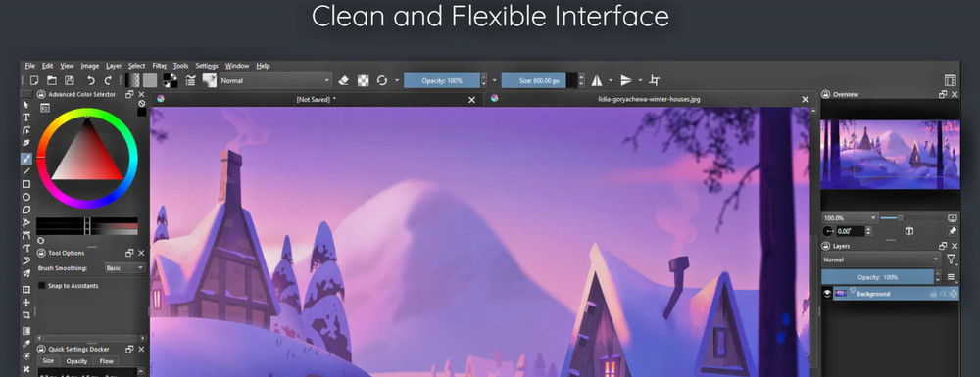Open the brush blending mode Normal dropdown
Screen dimensions: 980x377
[275, 80]
